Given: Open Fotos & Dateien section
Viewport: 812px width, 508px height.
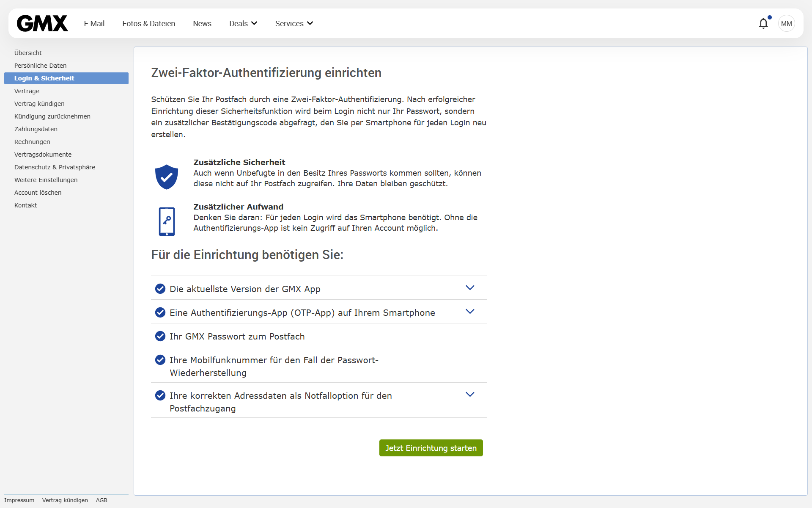Looking at the screenshot, I should (148, 23).
